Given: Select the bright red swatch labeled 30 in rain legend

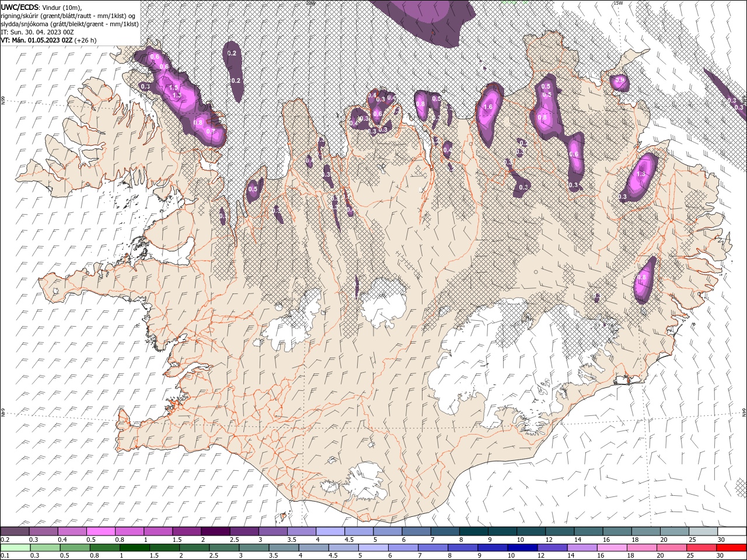Looking at the screenshot, I should 732,548.
